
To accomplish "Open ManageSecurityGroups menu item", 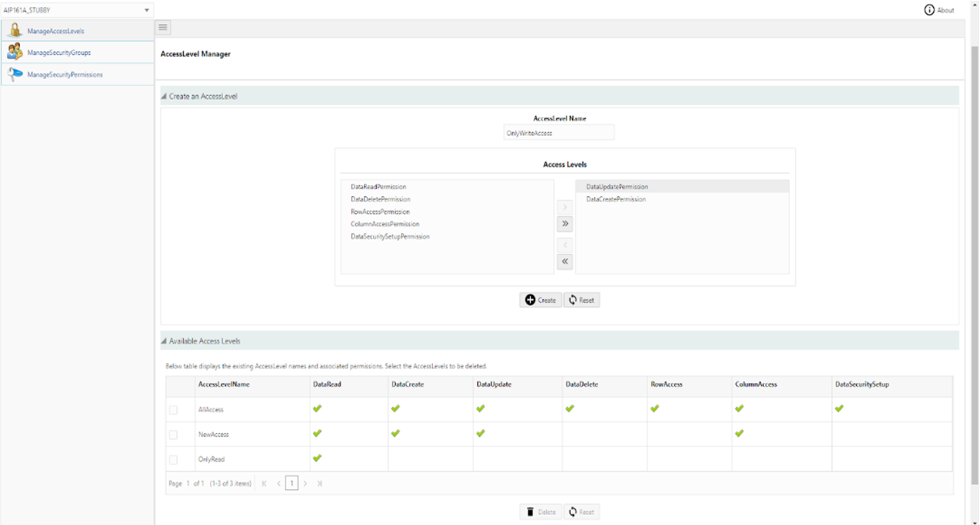I will point(77,52).
